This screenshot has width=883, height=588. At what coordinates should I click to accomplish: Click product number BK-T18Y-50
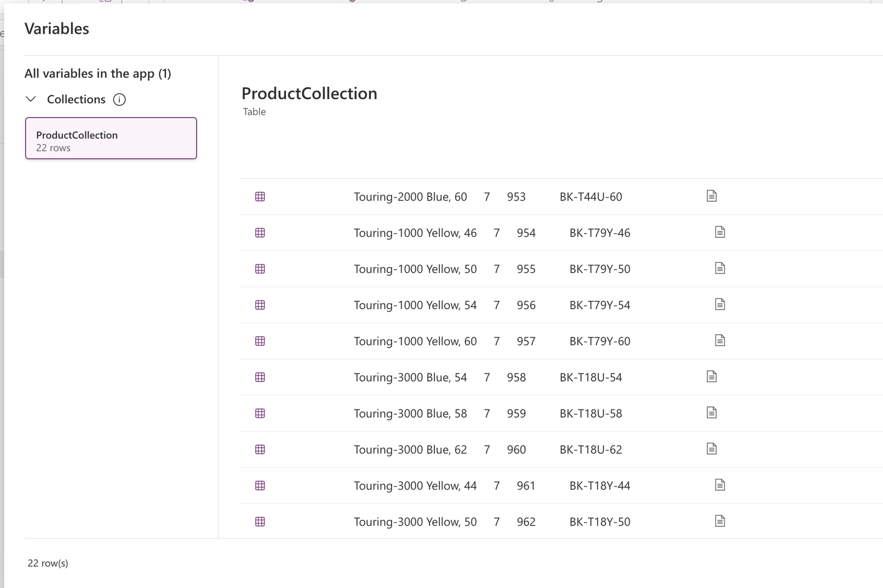(599, 522)
